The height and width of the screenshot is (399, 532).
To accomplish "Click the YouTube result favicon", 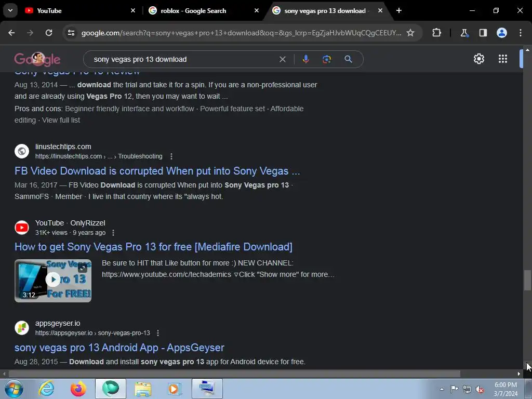I will (x=22, y=228).
